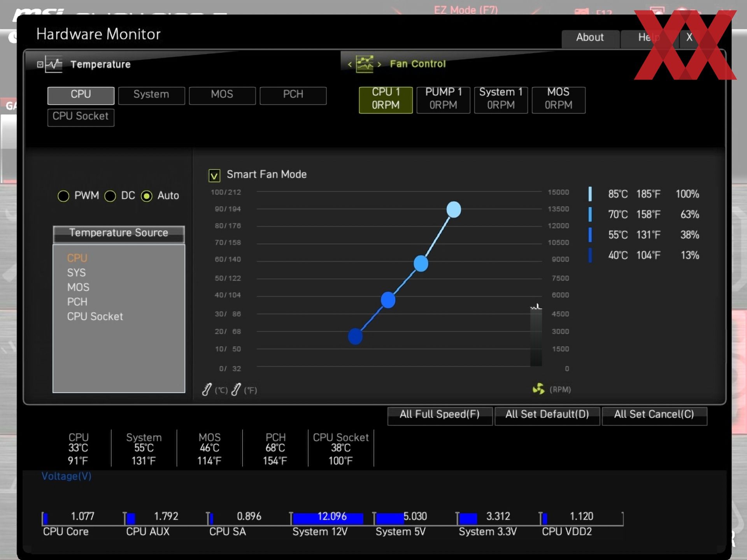Screen dimensions: 747x560
Task: Choose CPU as temperature source
Action: click(77, 258)
